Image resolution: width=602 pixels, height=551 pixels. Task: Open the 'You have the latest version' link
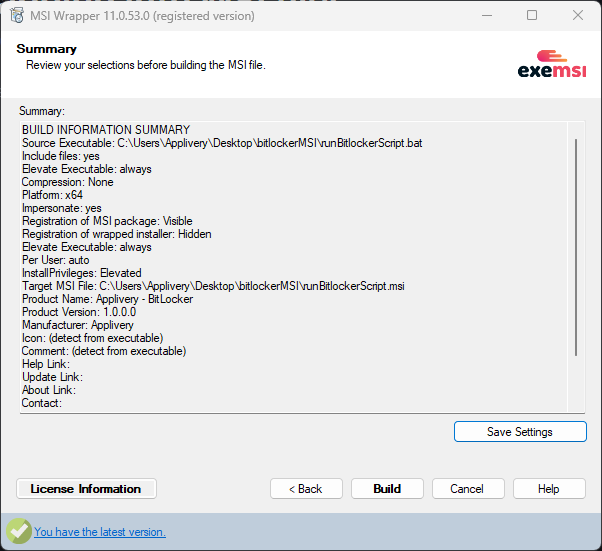click(100, 532)
